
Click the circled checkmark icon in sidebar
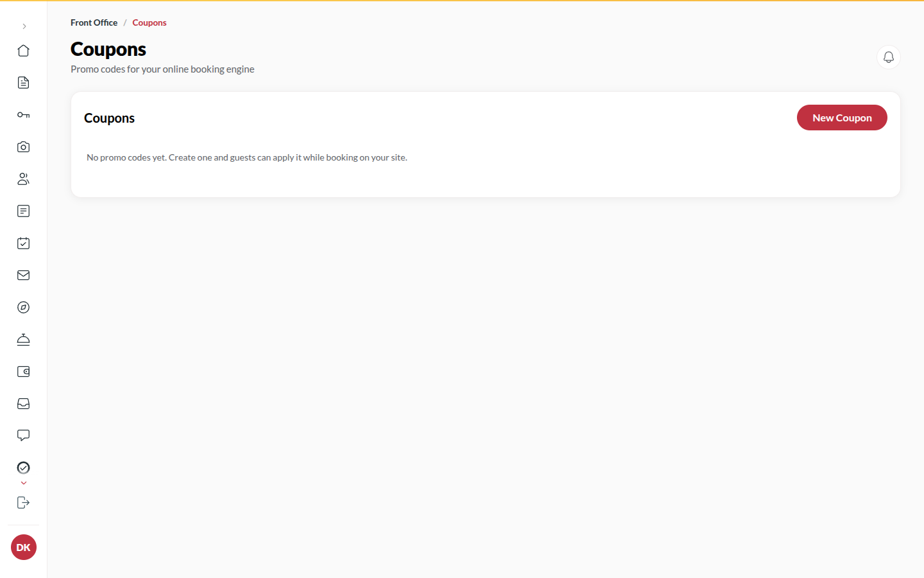(24, 468)
